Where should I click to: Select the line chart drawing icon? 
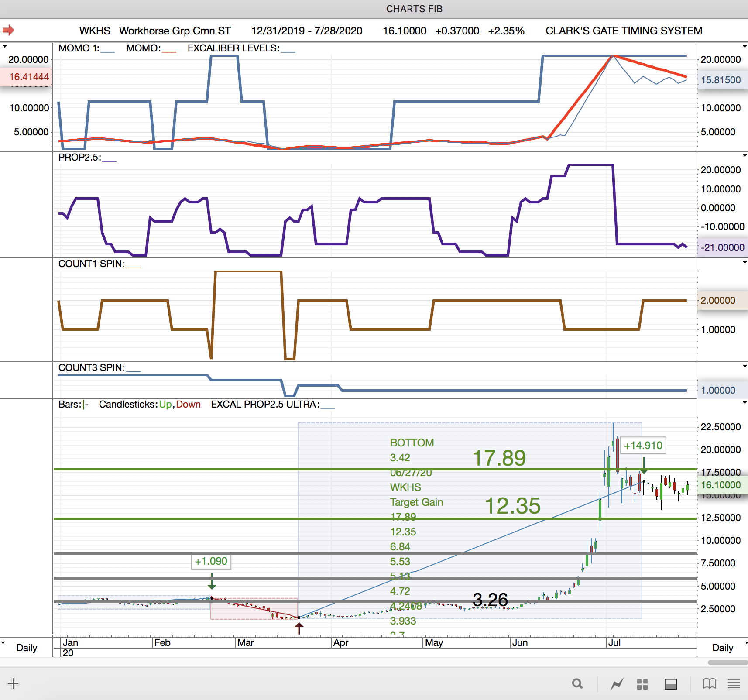(x=617, y=684)
